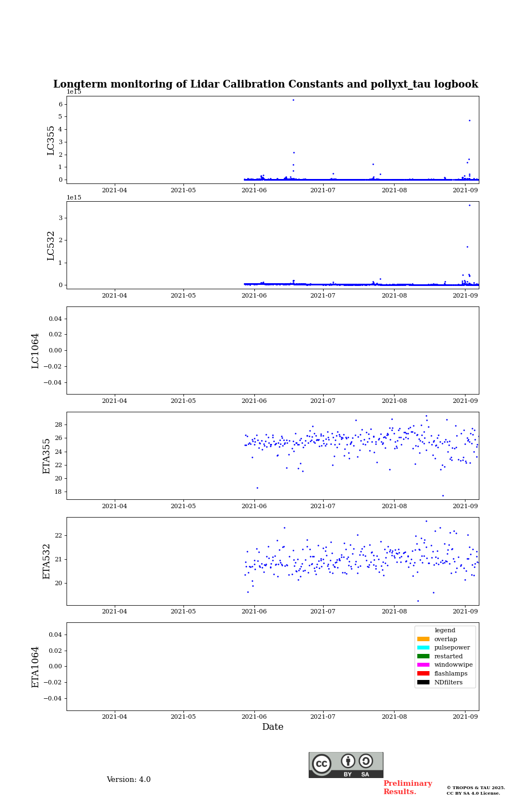Click the 2021-06 tick label under the LC355 plot
532x798 pixels.
(x=254, y=190)
